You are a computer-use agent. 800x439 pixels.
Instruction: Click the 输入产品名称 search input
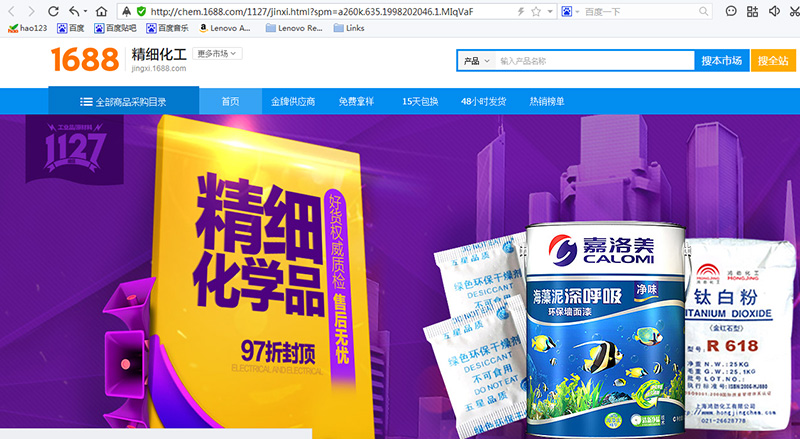pos(594,61)
